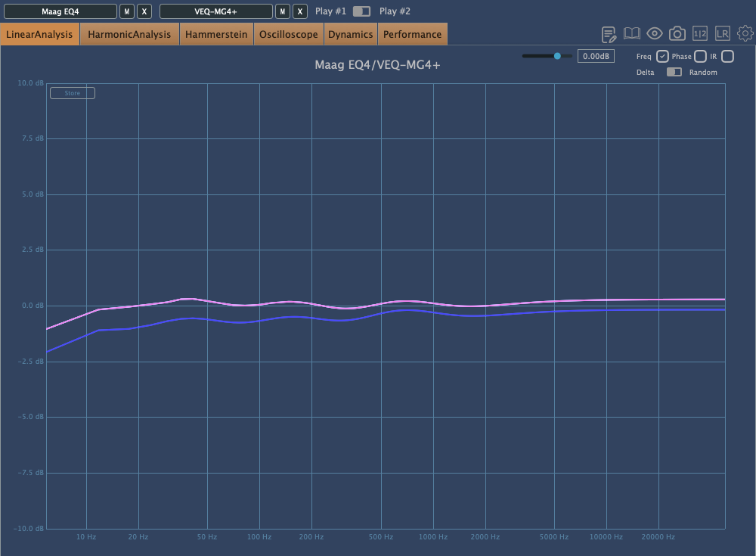Switch to the Dynamics tab
Image resolution: width=756 pixels, height=556 pixels.
(x=351, y=34)
